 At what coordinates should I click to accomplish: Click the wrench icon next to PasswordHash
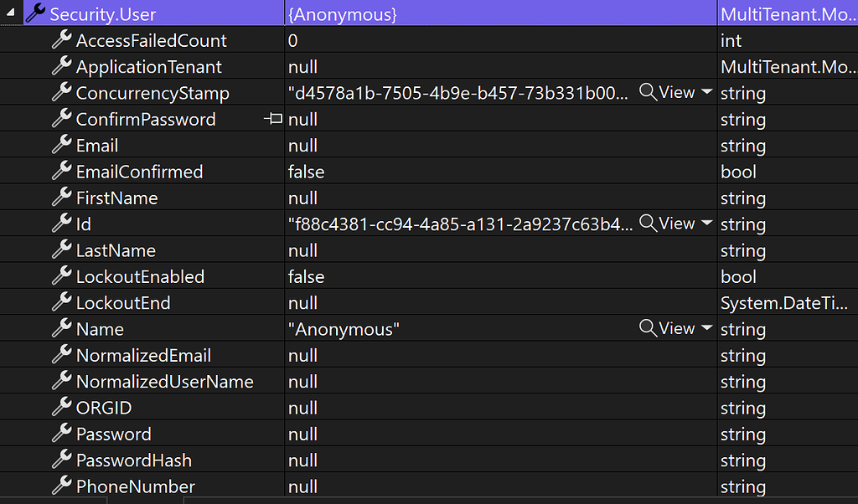pos(61,460)
